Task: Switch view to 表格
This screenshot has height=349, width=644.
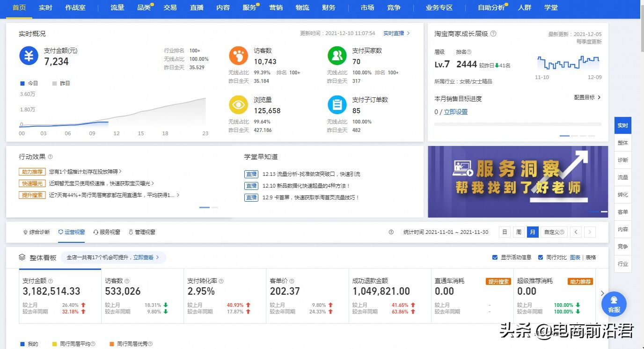Action: tap(591, 257)
